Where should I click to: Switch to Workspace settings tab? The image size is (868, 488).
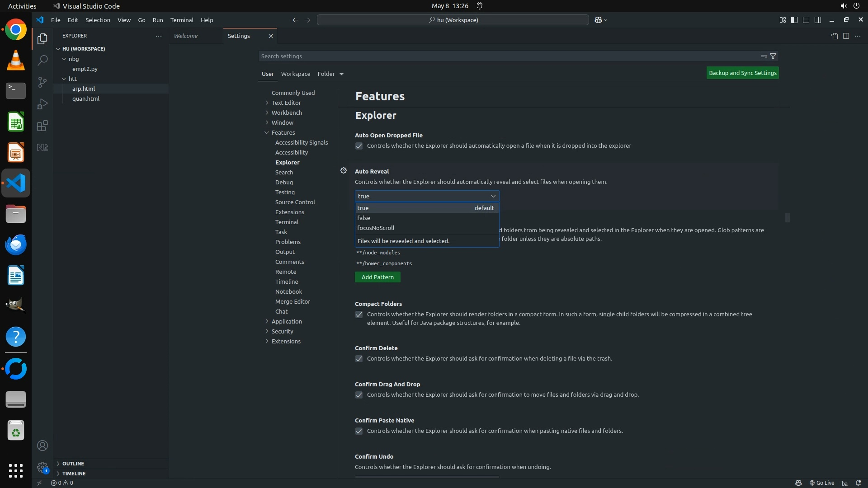(295, 74)
